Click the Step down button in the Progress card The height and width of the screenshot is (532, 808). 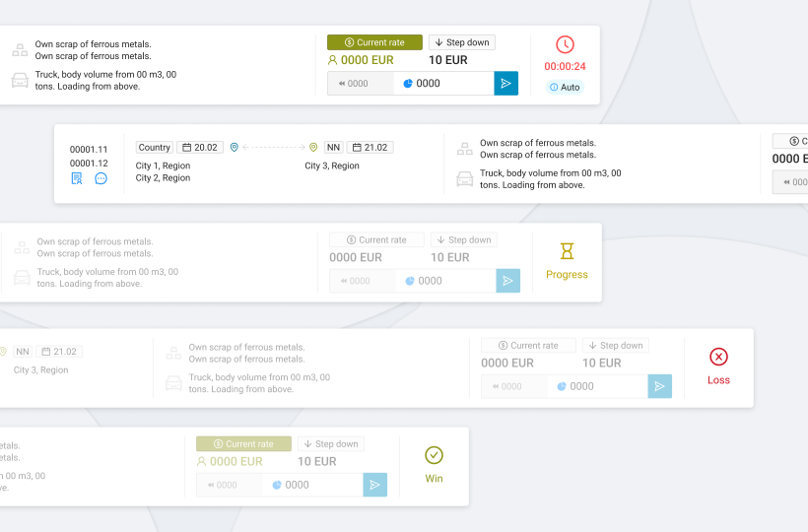point(463,240)
